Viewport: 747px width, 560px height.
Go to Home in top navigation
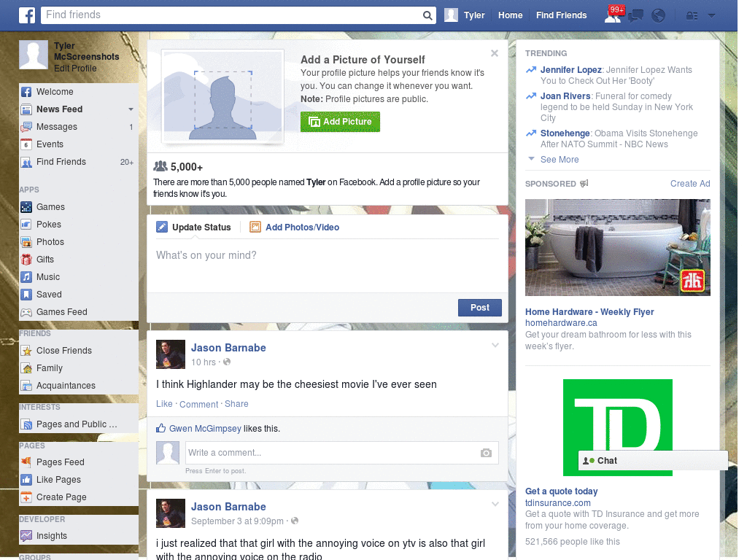510,15
